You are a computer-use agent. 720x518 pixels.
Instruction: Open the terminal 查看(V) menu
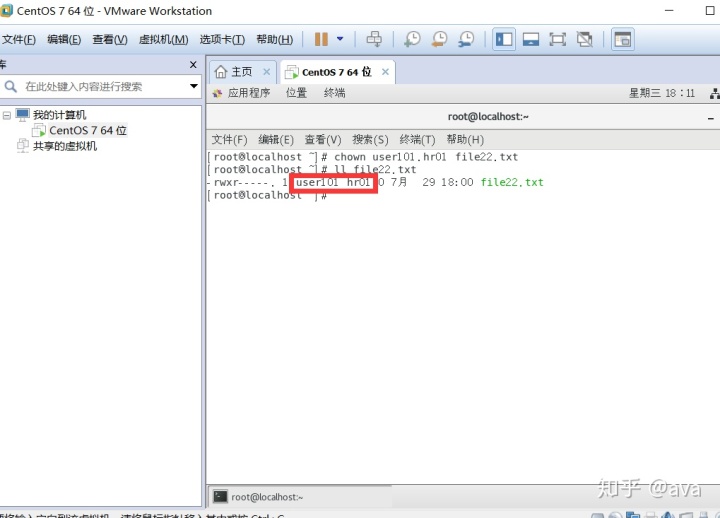pyautogui.click(x=323, y=140)
